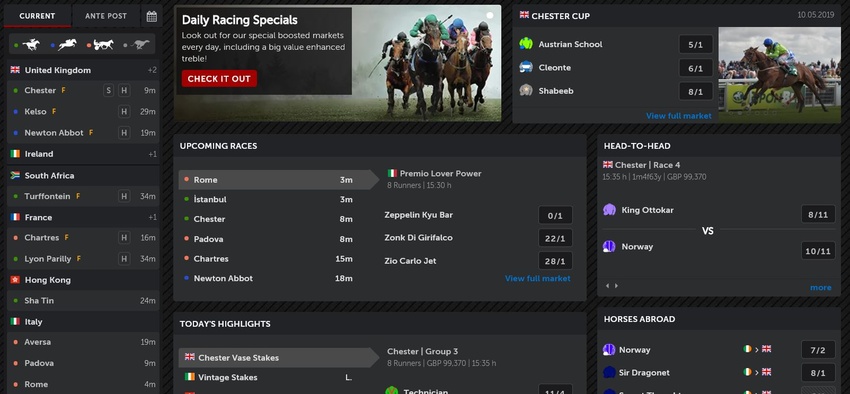Collapse the Italy country group

pos(84,321)
